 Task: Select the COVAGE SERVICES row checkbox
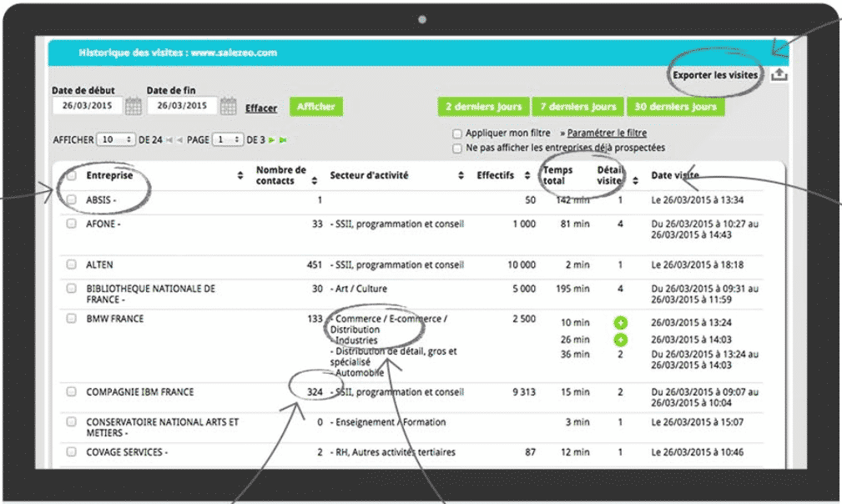[72, 451]
